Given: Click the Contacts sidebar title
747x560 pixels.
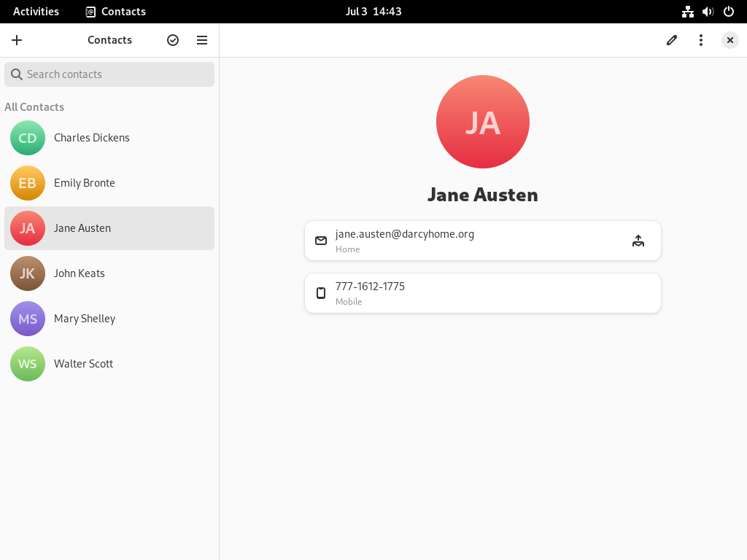Looking at the screenshot, I should coord(109,40).
